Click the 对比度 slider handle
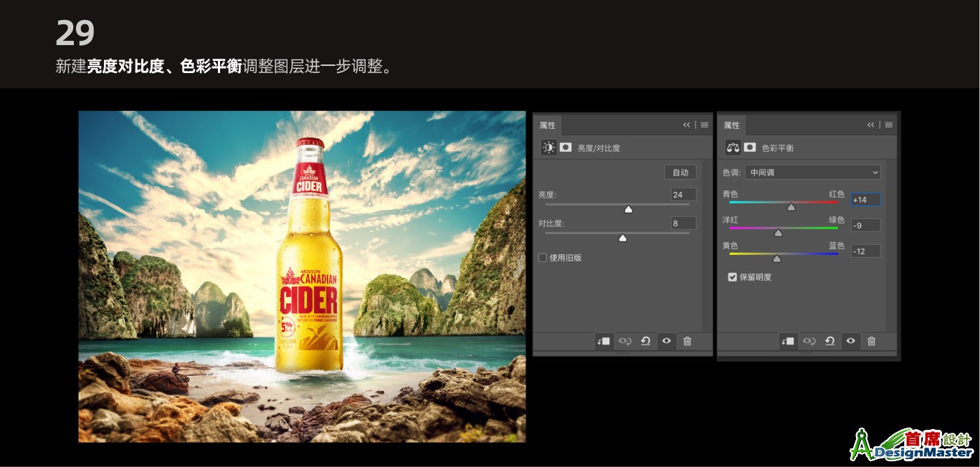980x467 pixels. coord(622,238)
